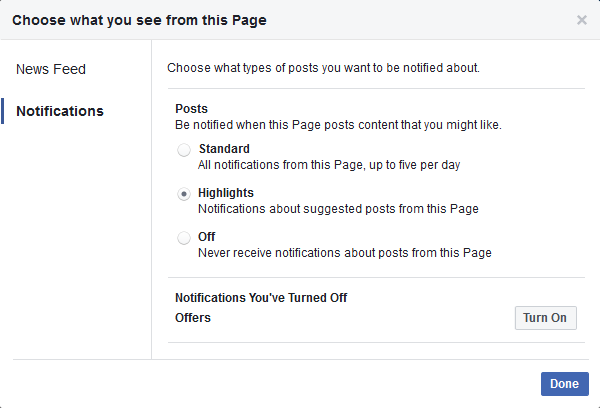Click the 'Posts' section heading
The width and height of the screenshot is (600, 408).
click(191, 109)
